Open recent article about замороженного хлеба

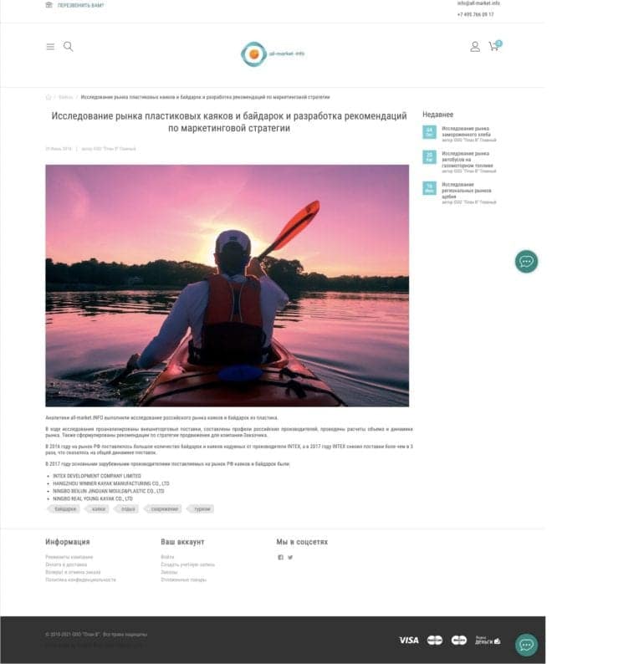[x=465, y=131]
